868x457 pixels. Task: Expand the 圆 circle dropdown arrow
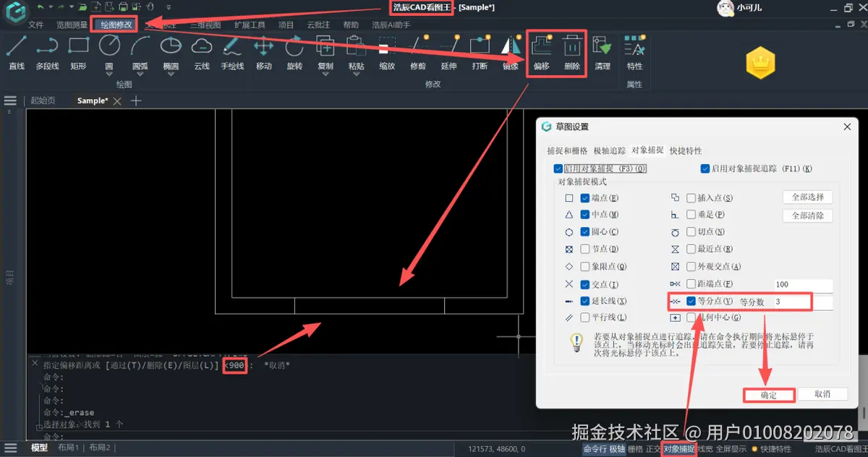point(109,74)
